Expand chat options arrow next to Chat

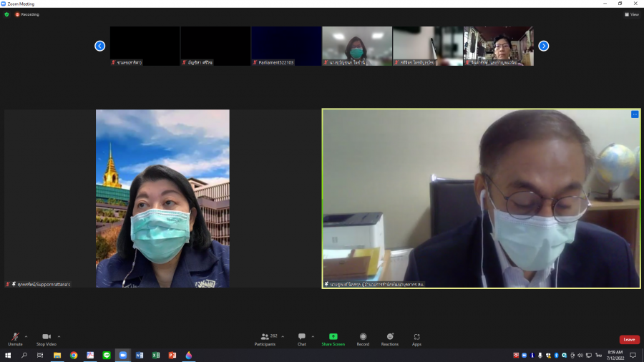point(313,336)
